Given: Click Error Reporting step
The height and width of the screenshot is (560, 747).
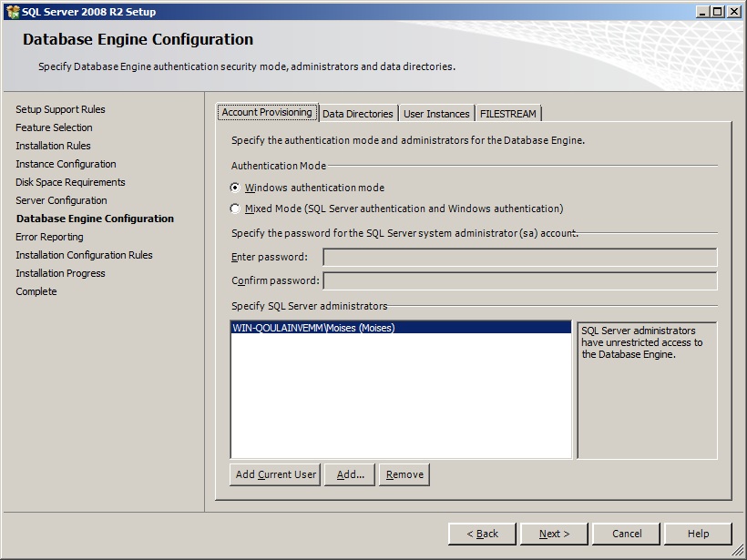Looking at the screenshot, I should pos(49,237).
